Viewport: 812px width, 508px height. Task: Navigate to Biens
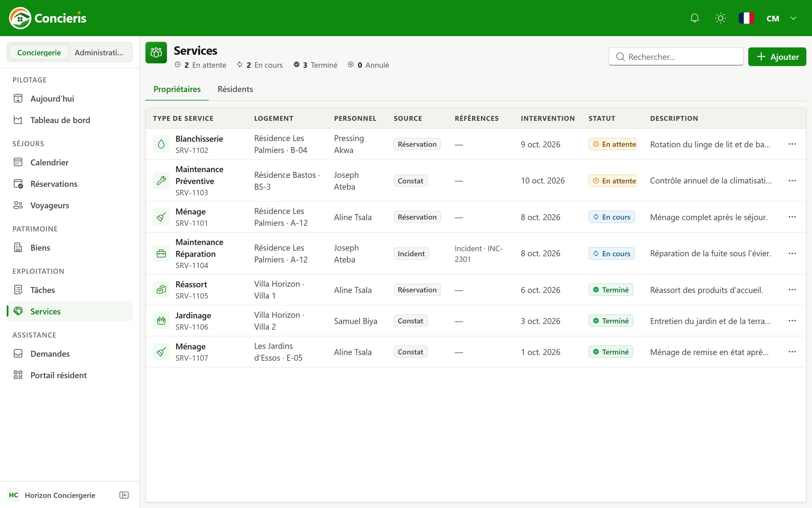pyautogui.click(x=69, y=248)
